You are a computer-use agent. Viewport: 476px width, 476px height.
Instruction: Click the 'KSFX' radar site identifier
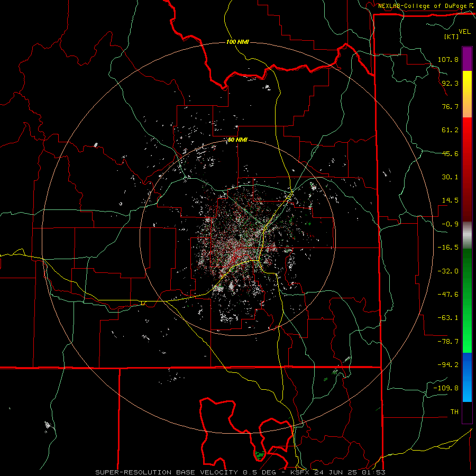pos(300,472)
